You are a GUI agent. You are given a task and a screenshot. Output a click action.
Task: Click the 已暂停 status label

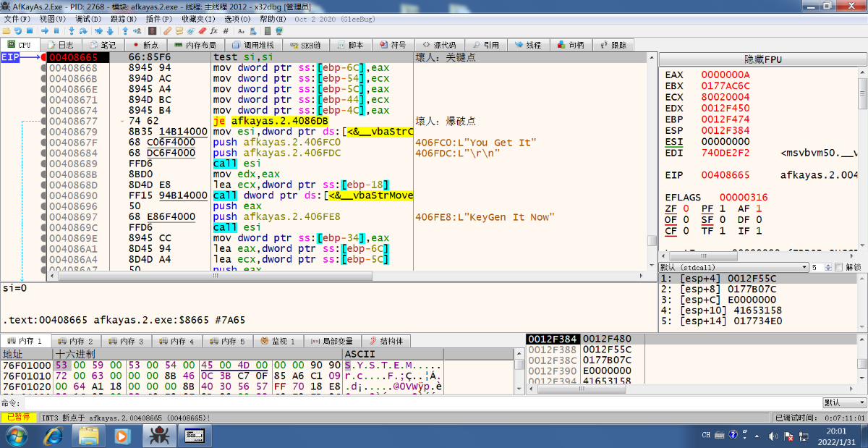tap(17, 418)
